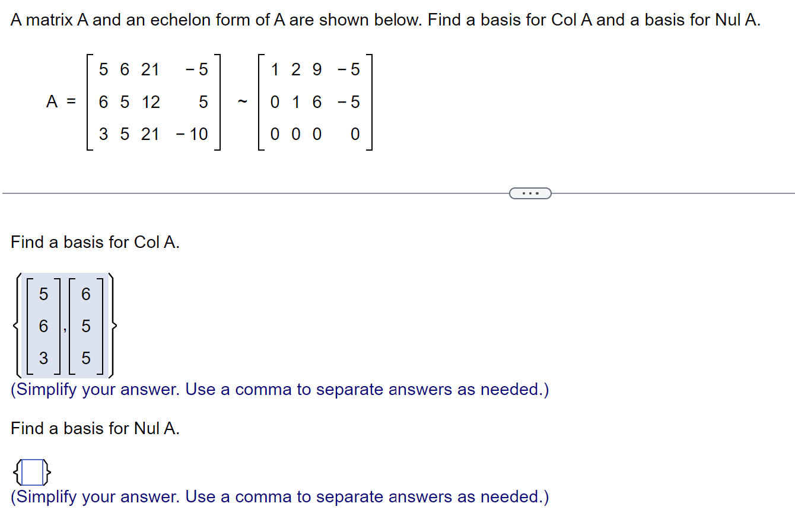
Task: Select the first Col A answer vector
Action: (43, 325)
